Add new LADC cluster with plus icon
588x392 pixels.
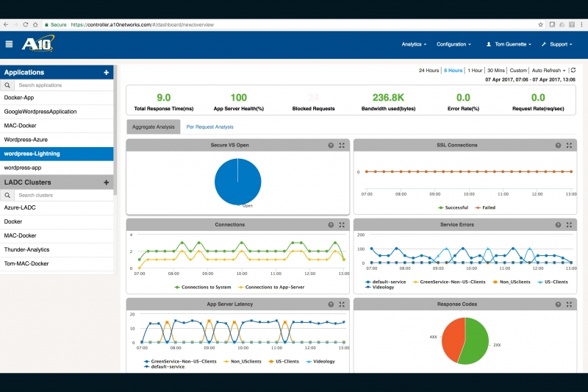pyautogui.click(x=106, y=182)
